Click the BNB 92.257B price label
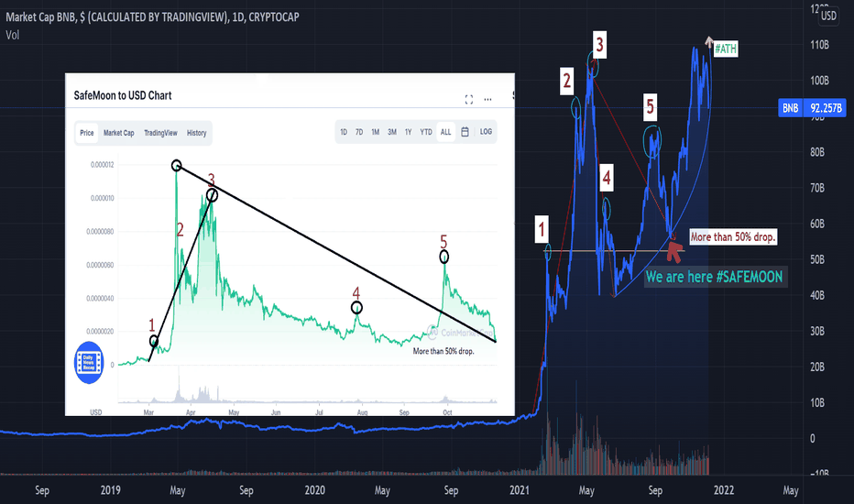 point(812,108)
